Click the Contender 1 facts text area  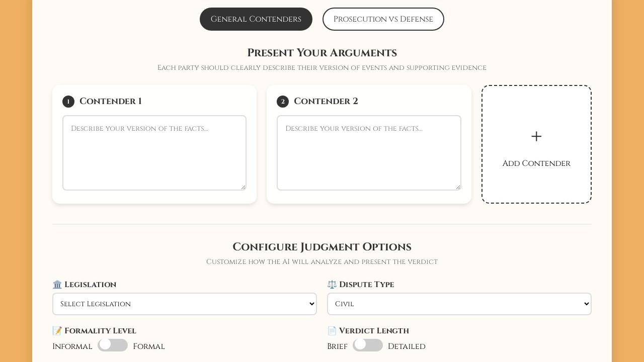[154, 153]
